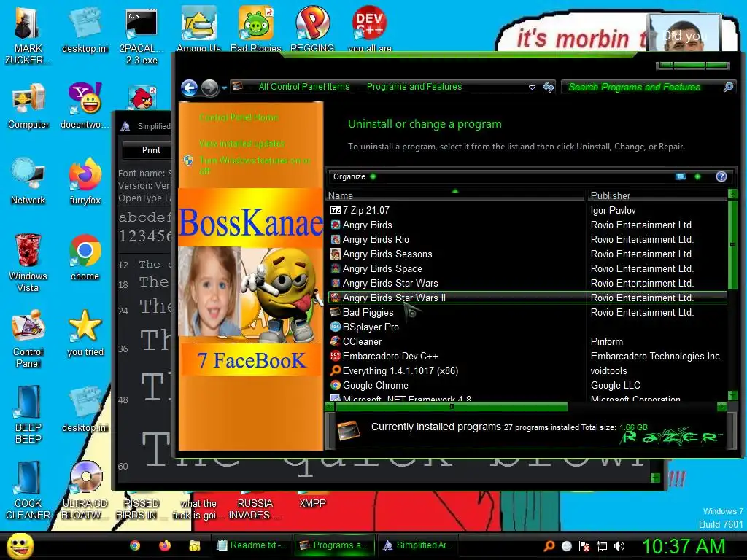
Task: Open the recent pages dropdown beside Forward
Action: [224, 87]
